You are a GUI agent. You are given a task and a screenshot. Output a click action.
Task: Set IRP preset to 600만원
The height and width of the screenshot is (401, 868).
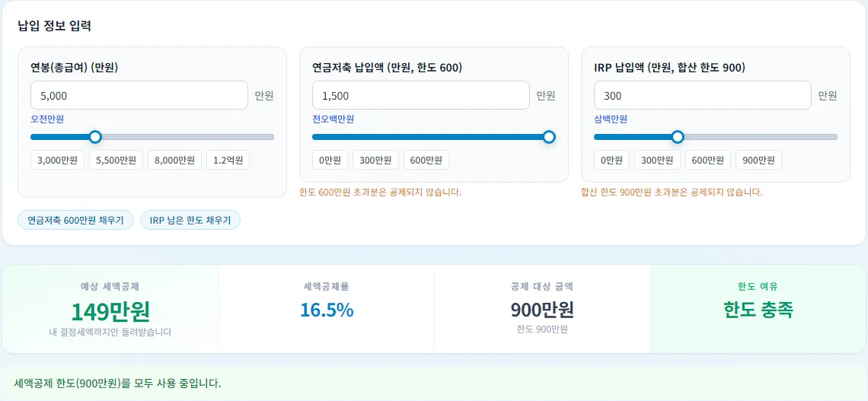[x=708, y=161]
